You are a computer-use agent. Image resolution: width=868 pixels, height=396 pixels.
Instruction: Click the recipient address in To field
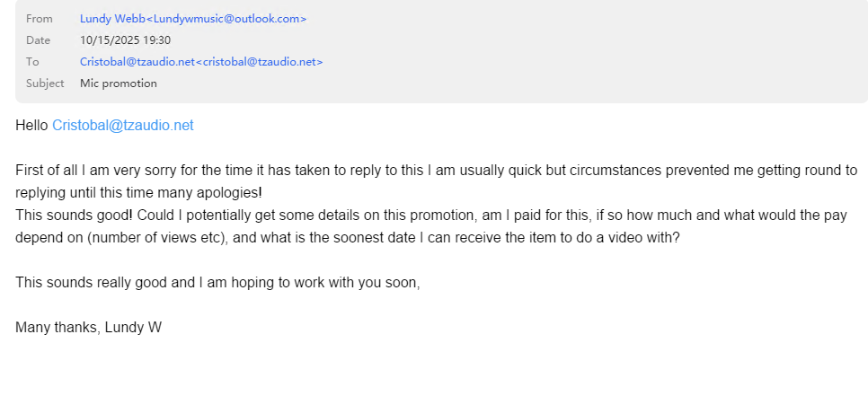[x=201, y=62]
